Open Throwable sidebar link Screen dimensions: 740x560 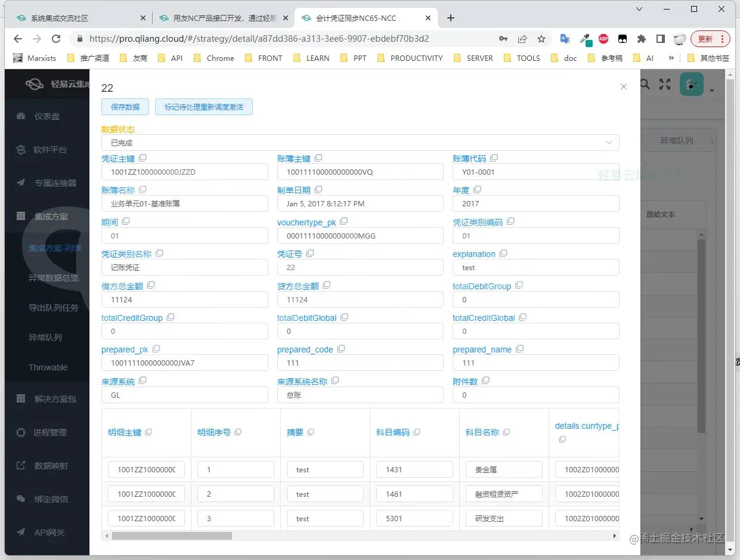pos(48,367)
